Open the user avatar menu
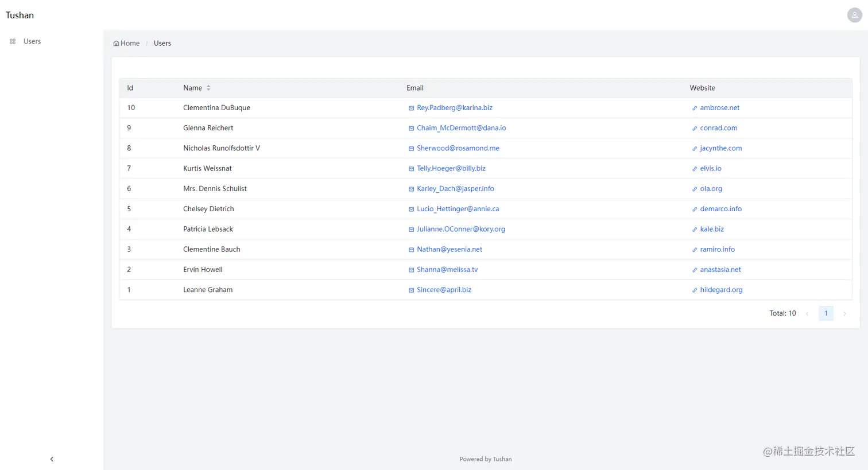The height and width of the screenshot is (470, 868). (854, 15)
